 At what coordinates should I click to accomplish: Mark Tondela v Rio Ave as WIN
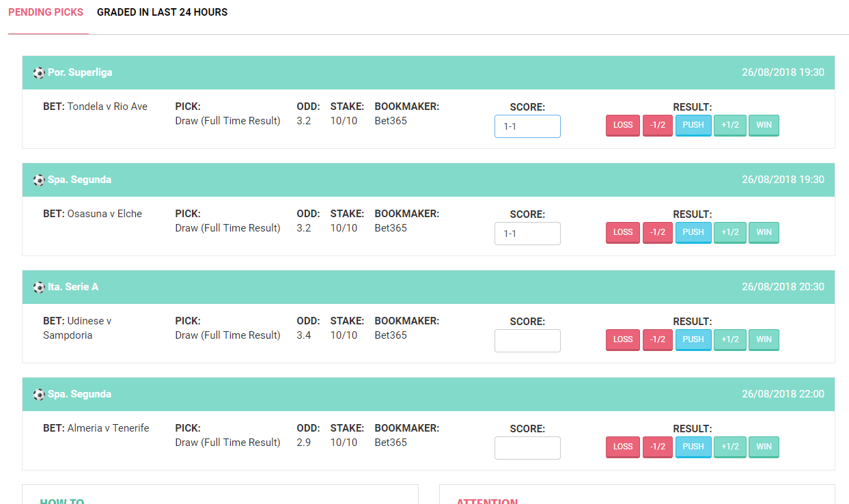(764, 126)
